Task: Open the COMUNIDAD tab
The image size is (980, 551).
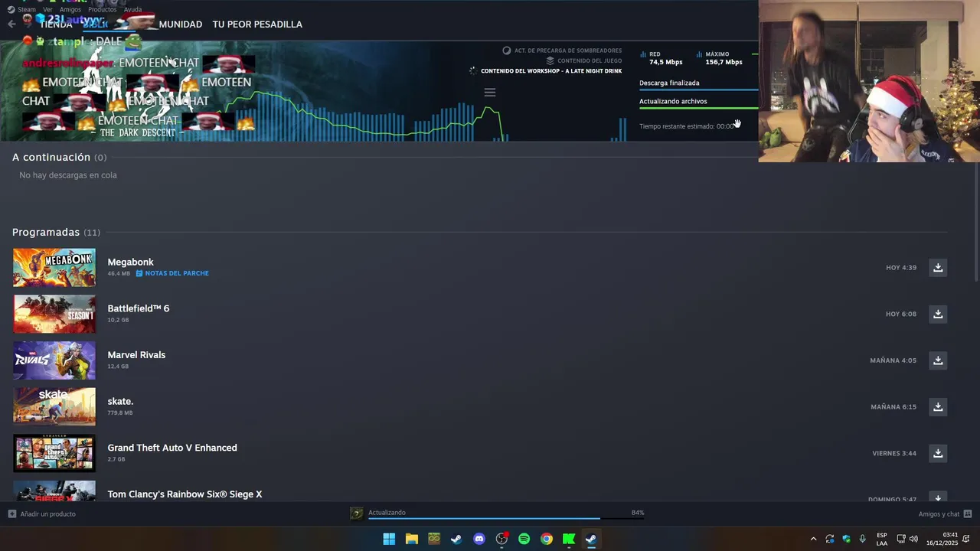Action: pyautogui.click(x=176, y=24)
